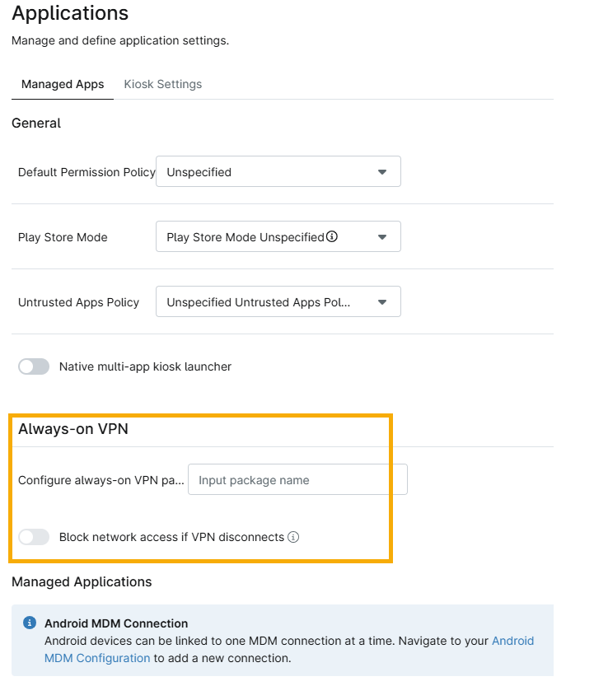Click the Always-on VPN section heading

(73, 429)
